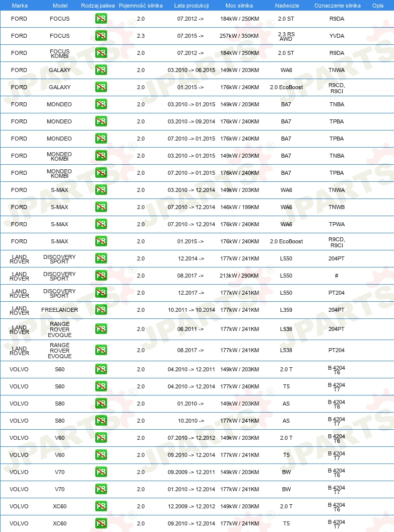
Task: Click petrol icon in Volvo S60 T5 row
Action: click(101, 386)
